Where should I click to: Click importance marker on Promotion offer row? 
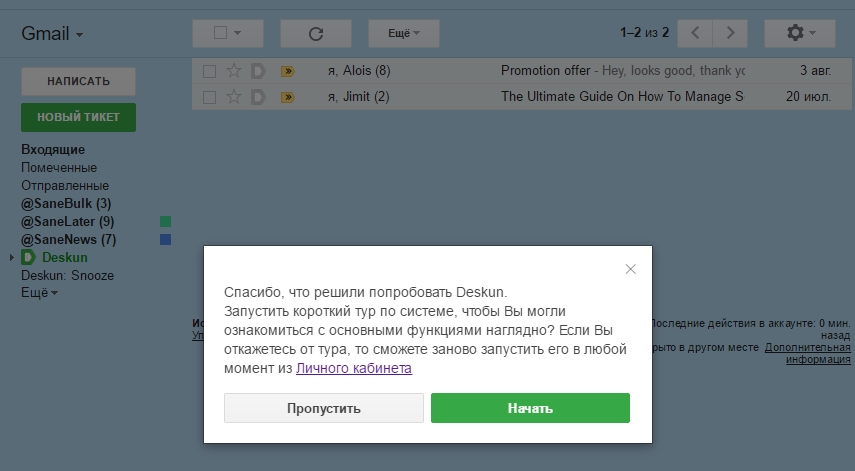click(x=287, y=71)
